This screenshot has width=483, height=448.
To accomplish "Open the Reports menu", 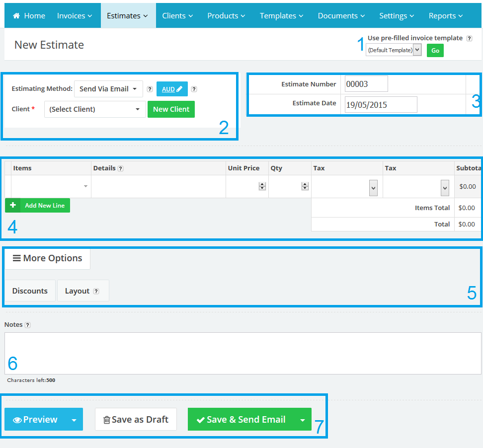I will click(x=446, y=16).
